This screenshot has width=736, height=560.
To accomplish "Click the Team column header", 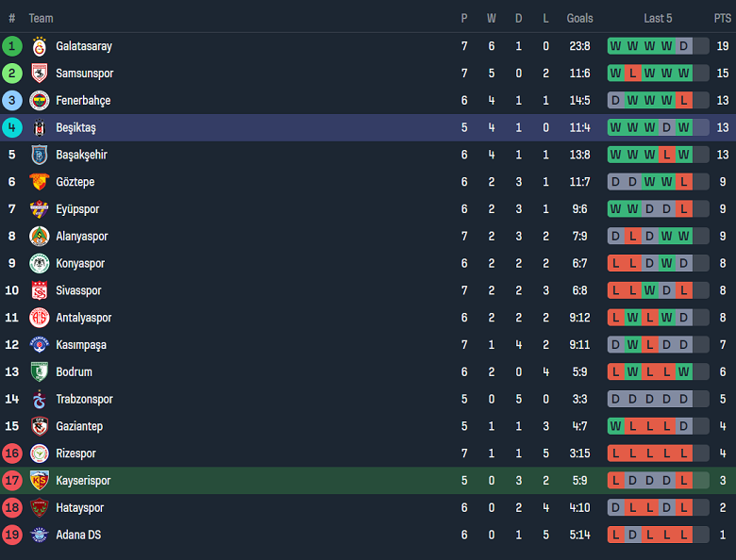I will tap(41, 18).
